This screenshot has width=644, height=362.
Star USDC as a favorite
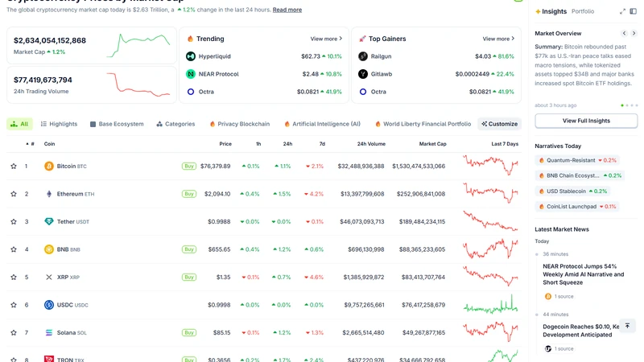(14, 305)
